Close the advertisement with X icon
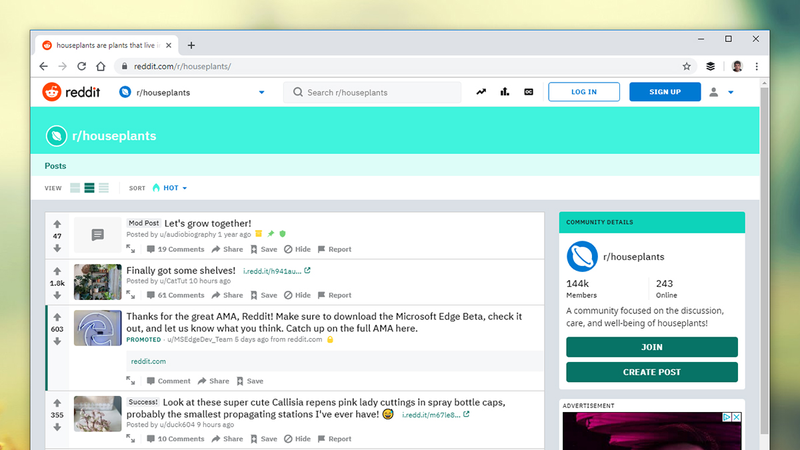Screen dimensions: 800x450 736,417
